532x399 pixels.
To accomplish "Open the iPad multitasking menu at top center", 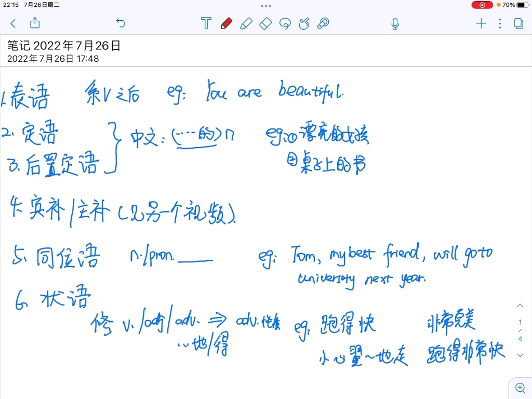I will point(265,6).
